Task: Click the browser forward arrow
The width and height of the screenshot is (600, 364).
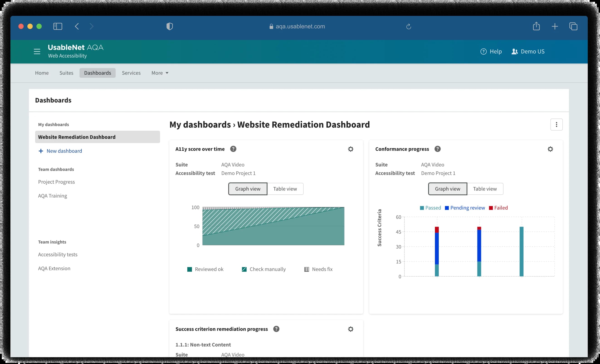Action: (x=91, y=26)
